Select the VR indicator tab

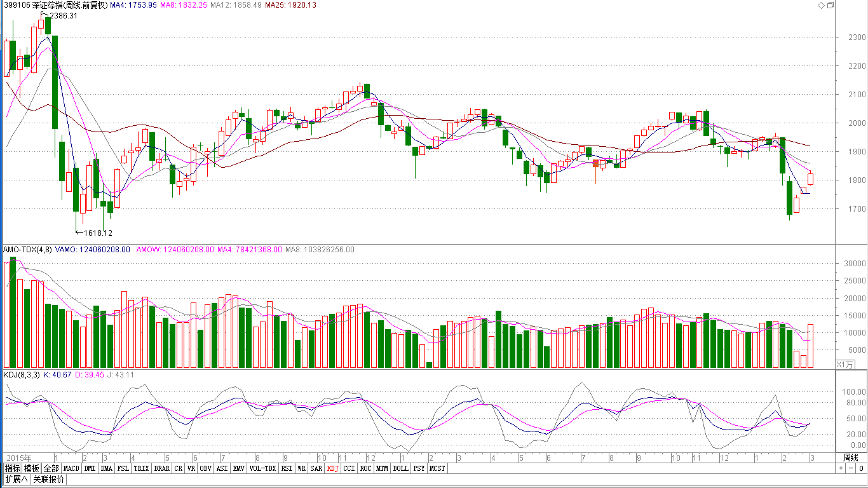pos(191,468)
